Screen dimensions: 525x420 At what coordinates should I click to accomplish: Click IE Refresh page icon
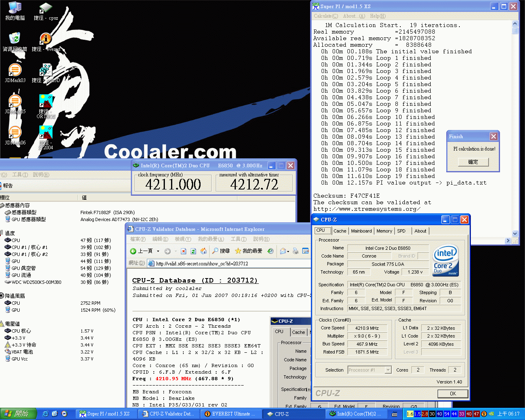tap(193, 251)
